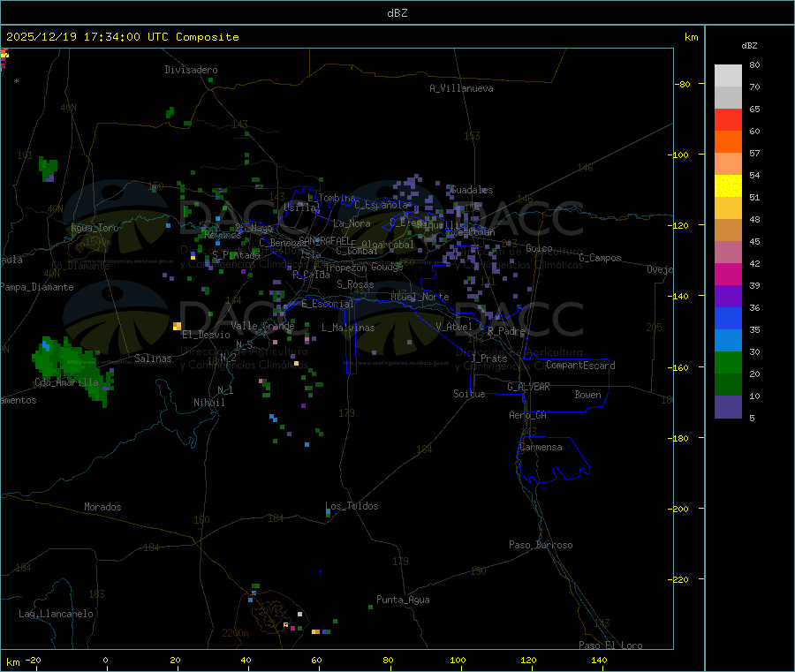Viewport: 795px width, 672px height.
Task: Click the Carmensa location label
Action: tap(541, 447)
